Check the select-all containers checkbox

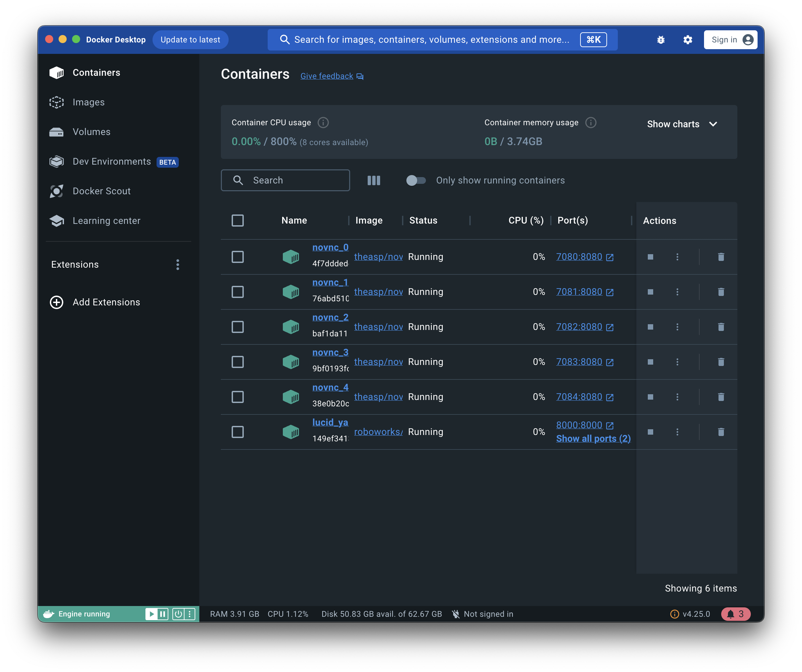coord(238,220)
